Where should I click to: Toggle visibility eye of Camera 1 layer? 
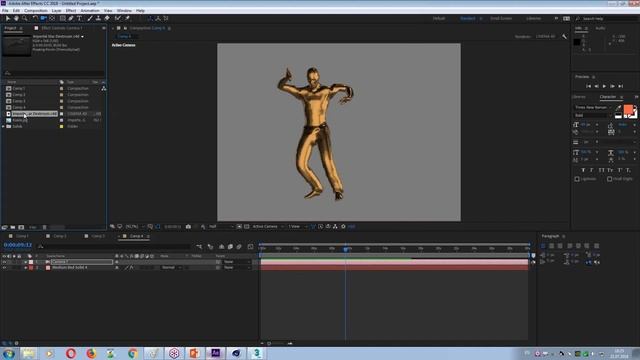(4, 262)
